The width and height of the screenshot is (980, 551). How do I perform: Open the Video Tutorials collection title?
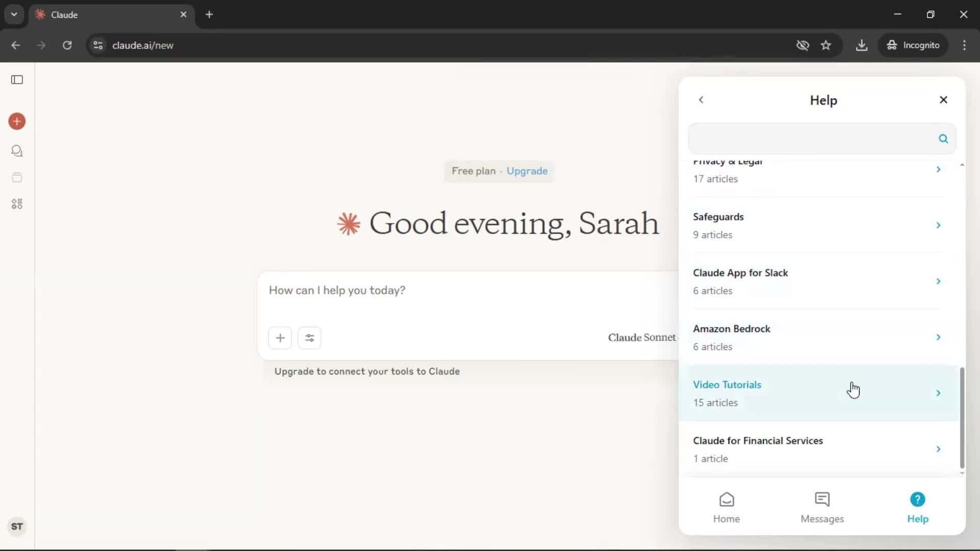[727, 385]
